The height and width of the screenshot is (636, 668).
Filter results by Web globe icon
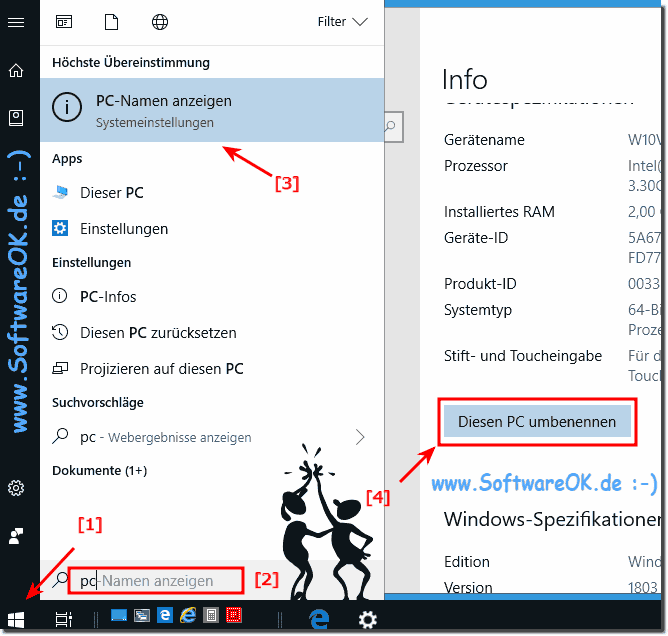(160, 22)
